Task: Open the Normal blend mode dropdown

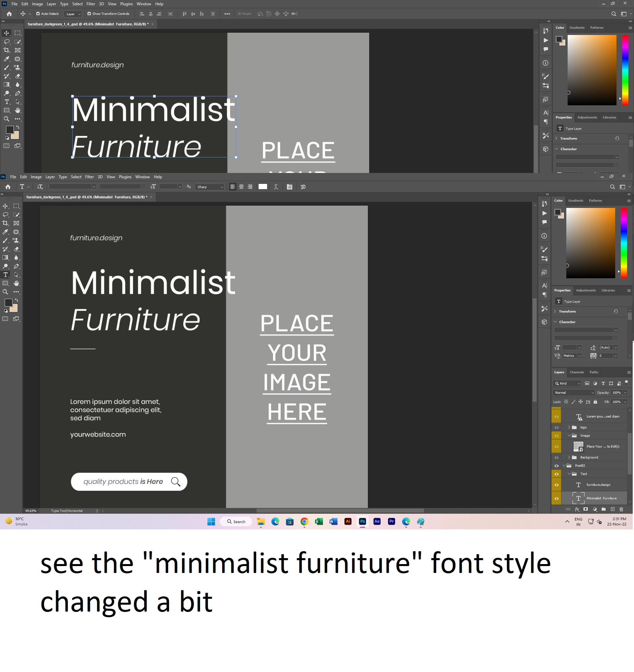Action: coord(574,392)
